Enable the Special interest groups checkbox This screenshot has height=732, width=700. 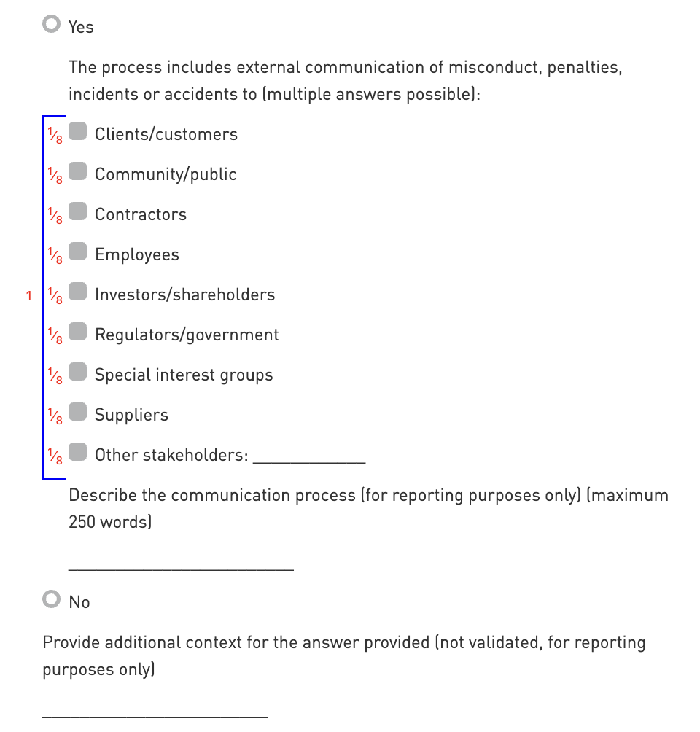(78, 373)
